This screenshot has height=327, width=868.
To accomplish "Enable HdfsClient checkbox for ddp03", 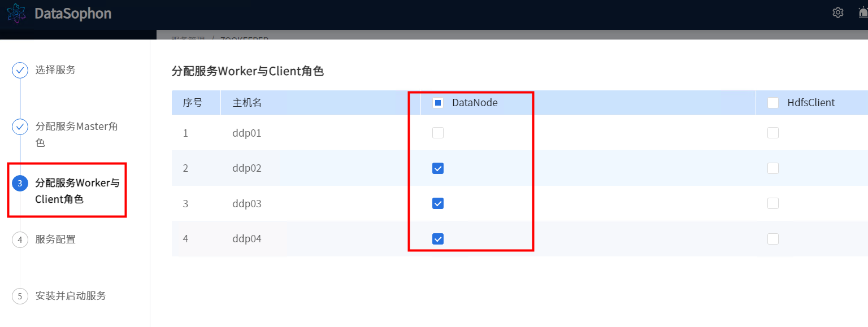I will pyautogui.click(x=773, y=203).
